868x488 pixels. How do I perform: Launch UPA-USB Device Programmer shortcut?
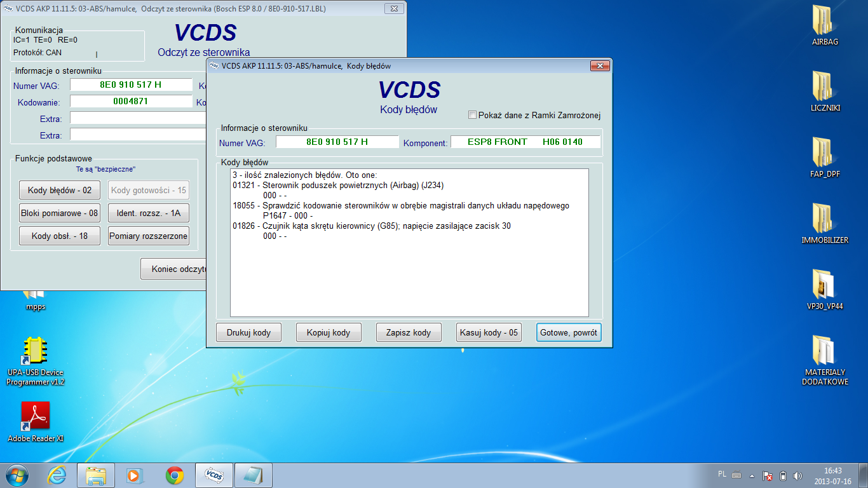pyautogui.click(x=36, y=361)
